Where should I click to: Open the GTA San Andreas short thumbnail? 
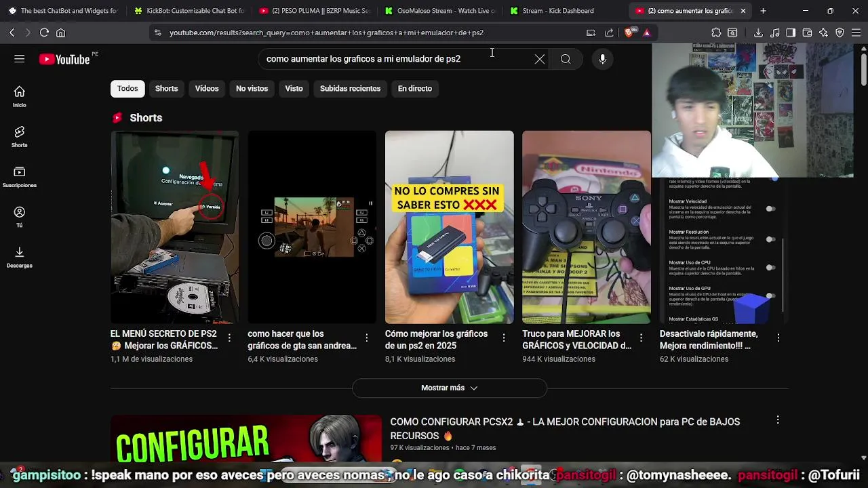[312, 227]
